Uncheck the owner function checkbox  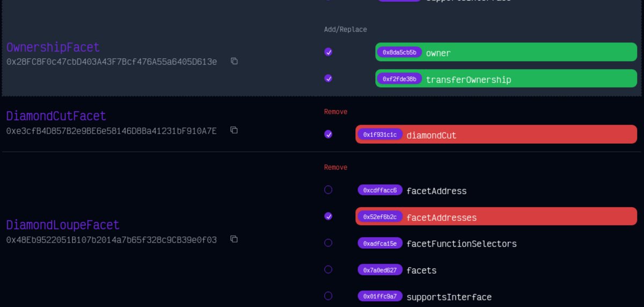coord(328,52)
